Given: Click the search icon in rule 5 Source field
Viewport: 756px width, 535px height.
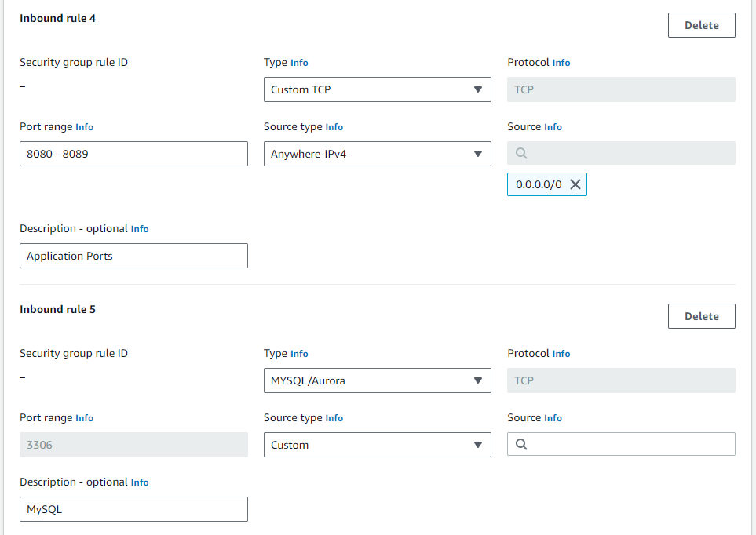Looking at the screenshot, I should tap(521, 445).
